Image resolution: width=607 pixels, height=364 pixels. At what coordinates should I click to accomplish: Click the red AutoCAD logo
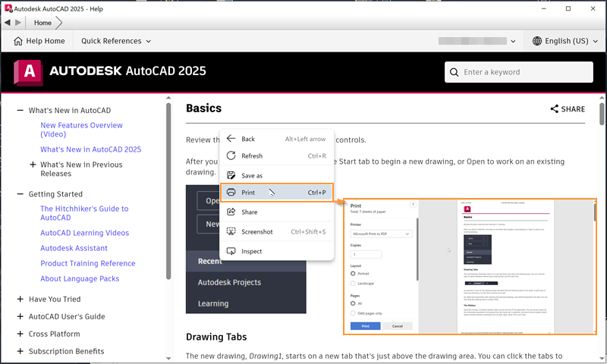click(x=28, y=72)
